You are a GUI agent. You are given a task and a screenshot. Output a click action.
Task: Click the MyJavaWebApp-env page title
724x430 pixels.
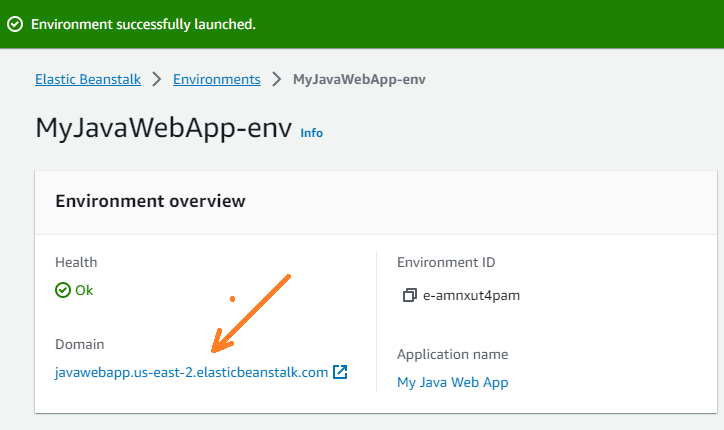[163, 128]
